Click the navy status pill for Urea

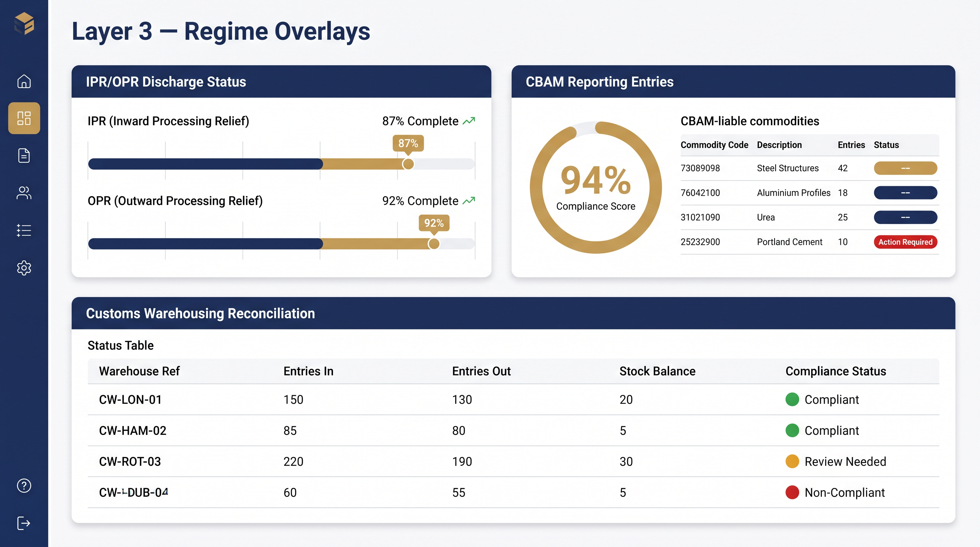pyautogui.click(x=906, y=217)
